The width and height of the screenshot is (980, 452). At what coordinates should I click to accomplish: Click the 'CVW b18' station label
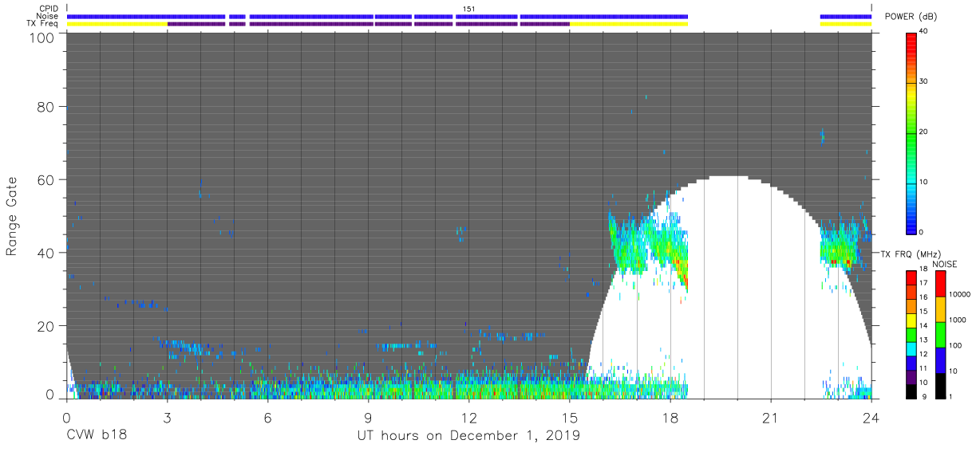[x=97, y=436]
